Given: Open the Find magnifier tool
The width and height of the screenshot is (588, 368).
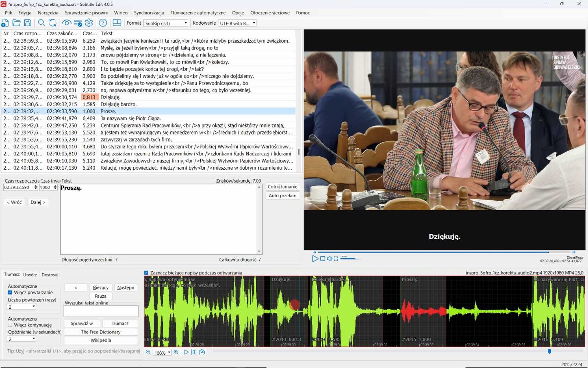Looking at the screenshot, I should [x=42, y=23].
